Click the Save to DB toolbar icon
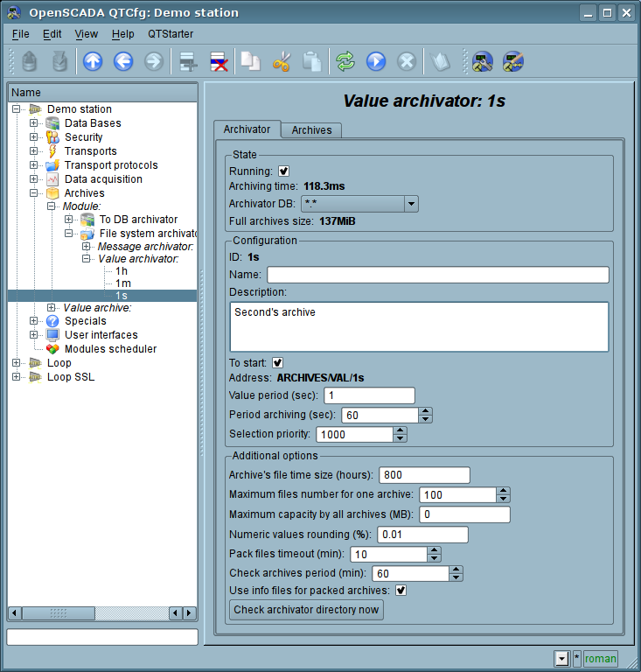Screen dimensions: 641x672 click(60, 62)
